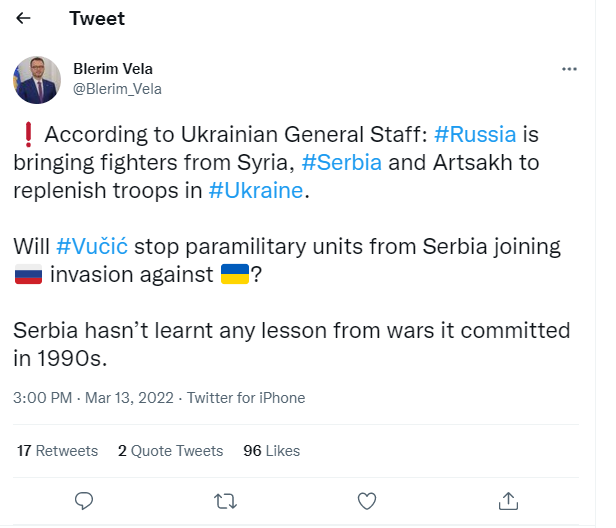Image resolution: width=616 pixels, height=528 pixels.
Task: Click the Russian flag emoji
Action: tap(27, 275)
